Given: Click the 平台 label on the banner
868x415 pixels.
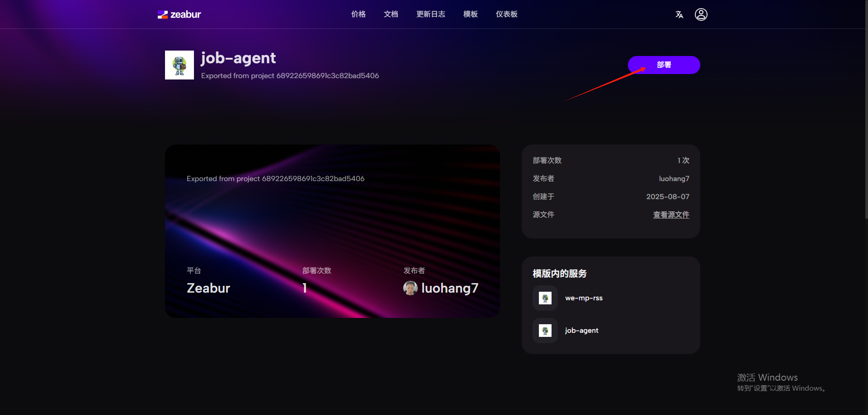Looking at the screenshot, I should click(194, 270).
